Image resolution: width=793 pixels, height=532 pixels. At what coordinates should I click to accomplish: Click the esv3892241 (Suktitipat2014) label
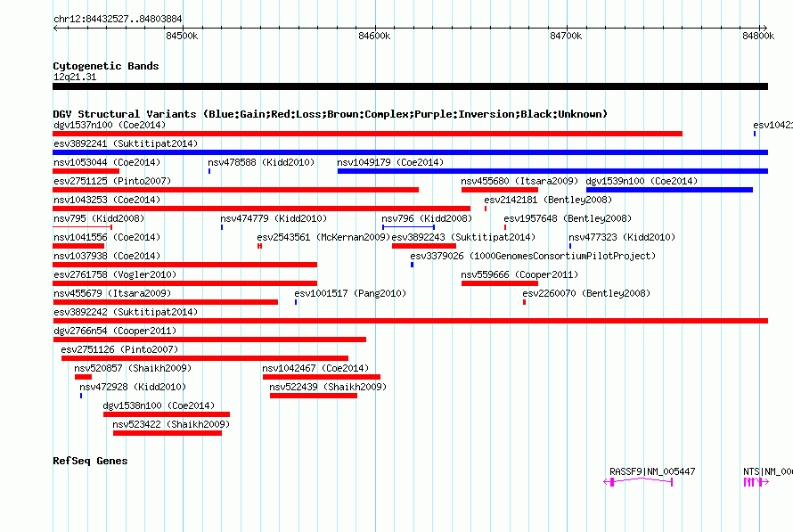[x=126, y=143]
